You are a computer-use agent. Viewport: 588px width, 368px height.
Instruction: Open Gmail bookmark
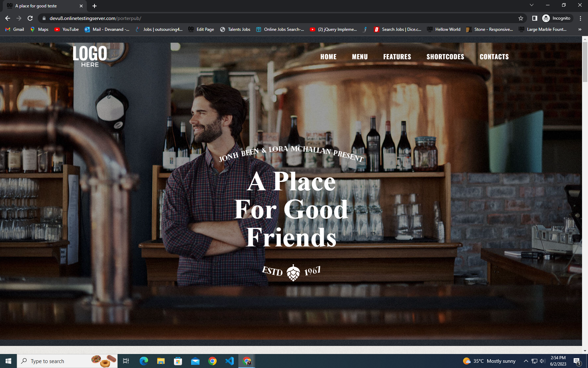click(15, 29)
